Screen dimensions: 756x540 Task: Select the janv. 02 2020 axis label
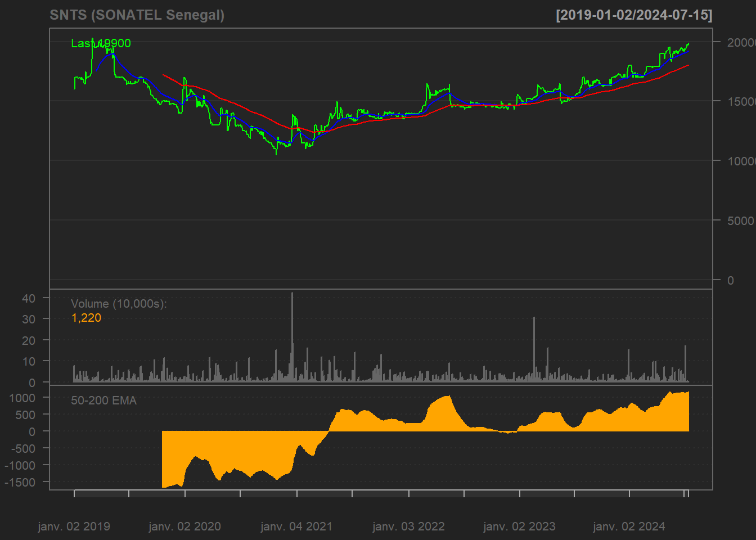point(184,526)
